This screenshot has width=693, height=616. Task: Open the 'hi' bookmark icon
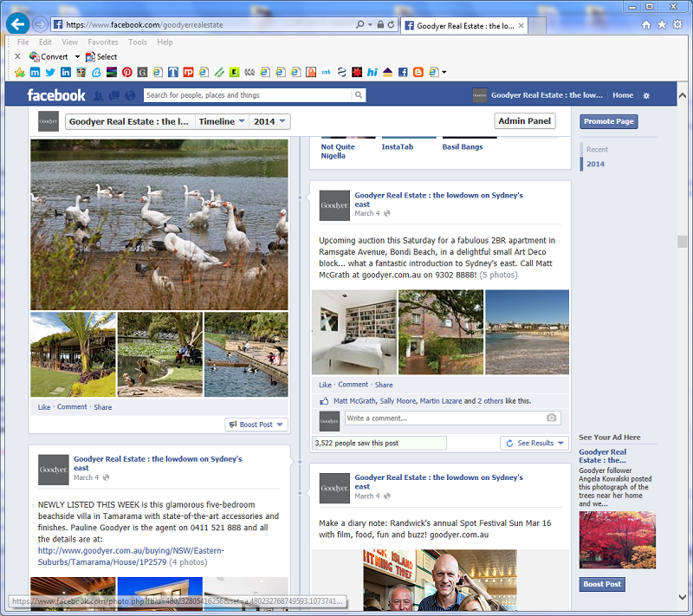pos(372,72)
